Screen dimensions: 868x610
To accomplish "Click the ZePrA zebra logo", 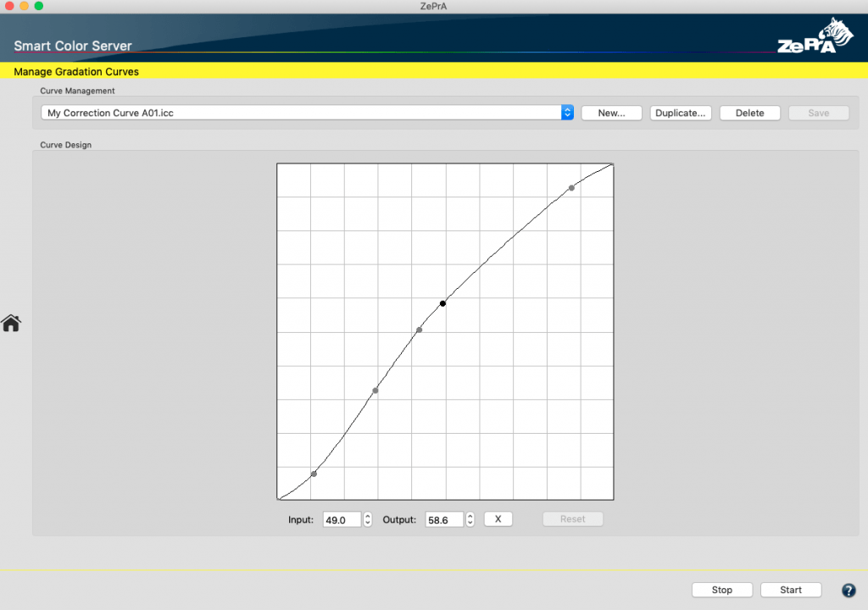I will [815, 36].
